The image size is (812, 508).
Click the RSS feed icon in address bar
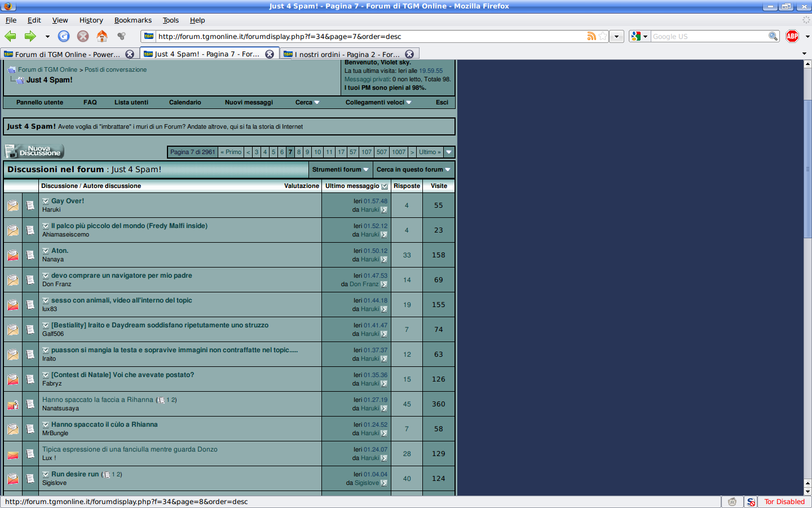[x=592, y=36]
